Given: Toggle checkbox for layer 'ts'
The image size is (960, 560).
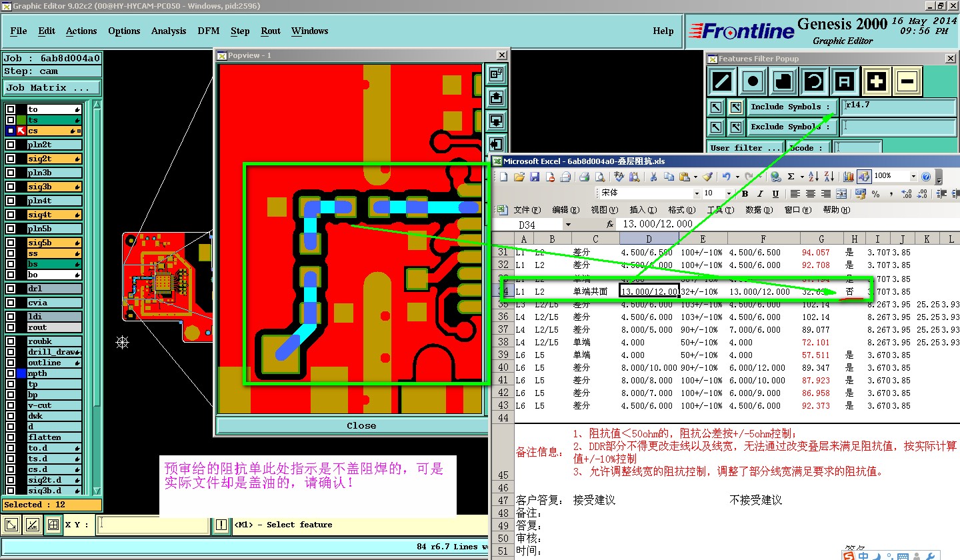Looking at the screenshot, I should [x=11, y=120].
